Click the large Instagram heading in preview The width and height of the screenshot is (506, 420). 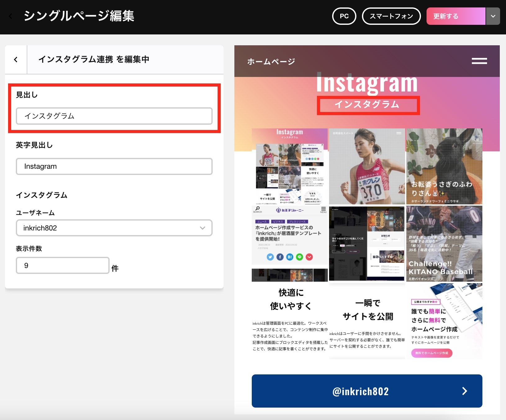click(367, 83)
